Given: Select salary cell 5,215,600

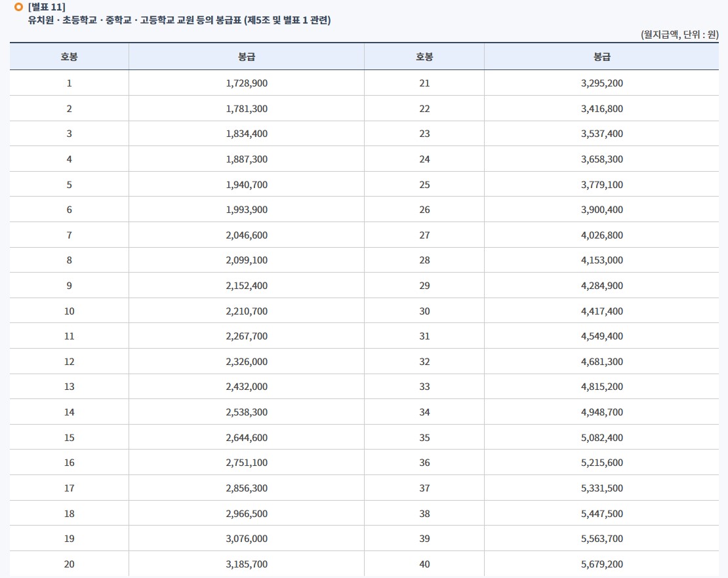Looking at the screenshot, I should click(601, 463).
